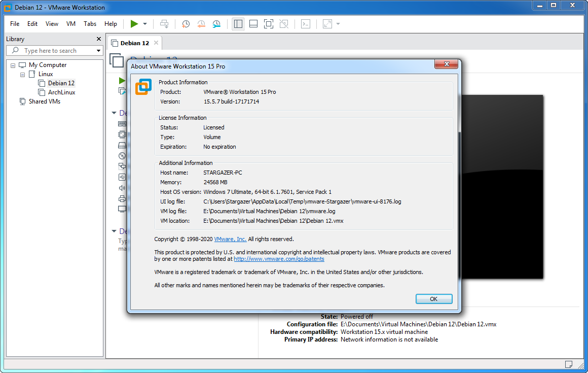Collapse the My Computer tree node
The image size is (588, 373).
tap(13, 65)
